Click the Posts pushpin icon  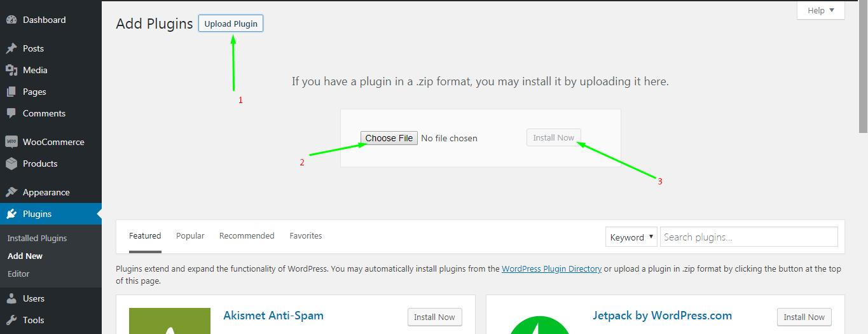(x=11, y=48)
